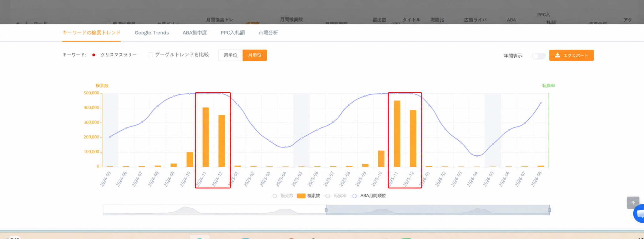644x239 pixels.
Task: Open the Google Trends tab
Action: pyautogui.click(x=152, y=33)
